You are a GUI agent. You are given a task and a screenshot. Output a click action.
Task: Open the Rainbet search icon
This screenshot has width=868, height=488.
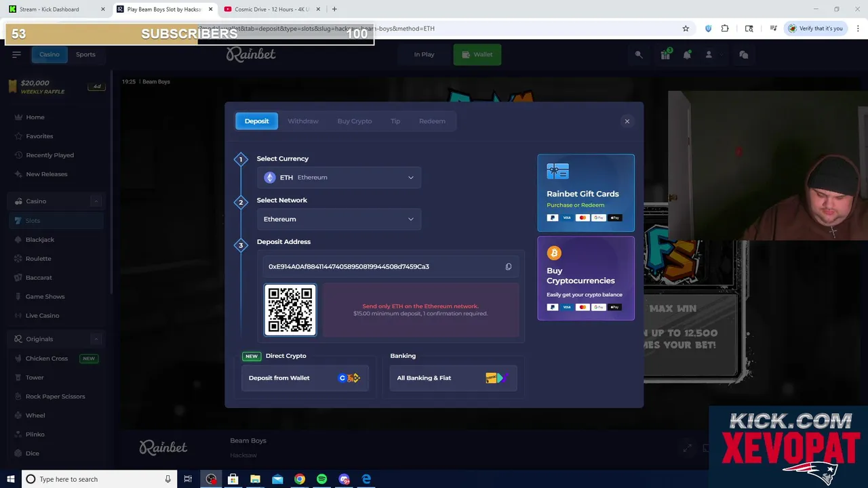(639, 55)
